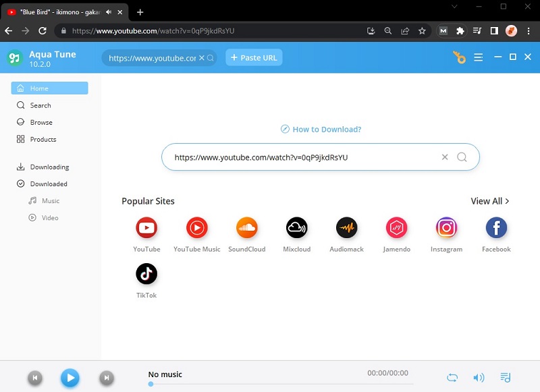
Task: Open the Instagram site icon
Action: 446,227
